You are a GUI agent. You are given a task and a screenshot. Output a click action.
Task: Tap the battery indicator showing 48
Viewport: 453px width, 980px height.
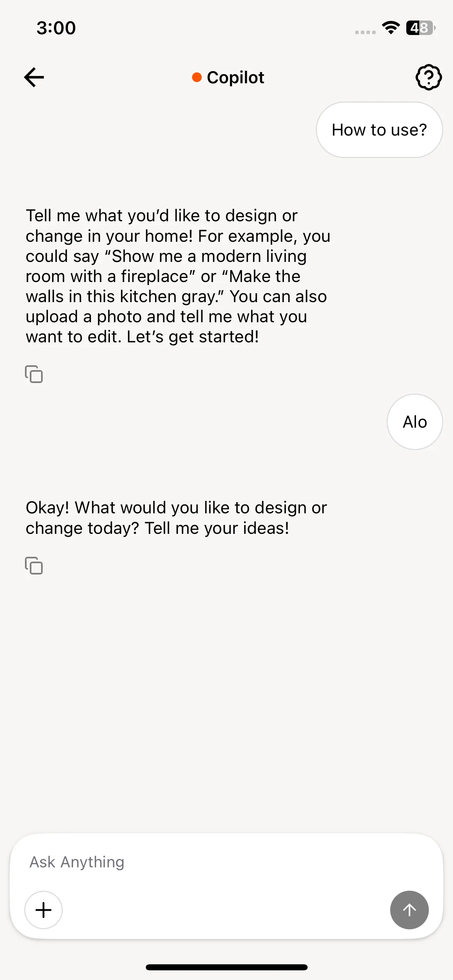click(421, 28)
